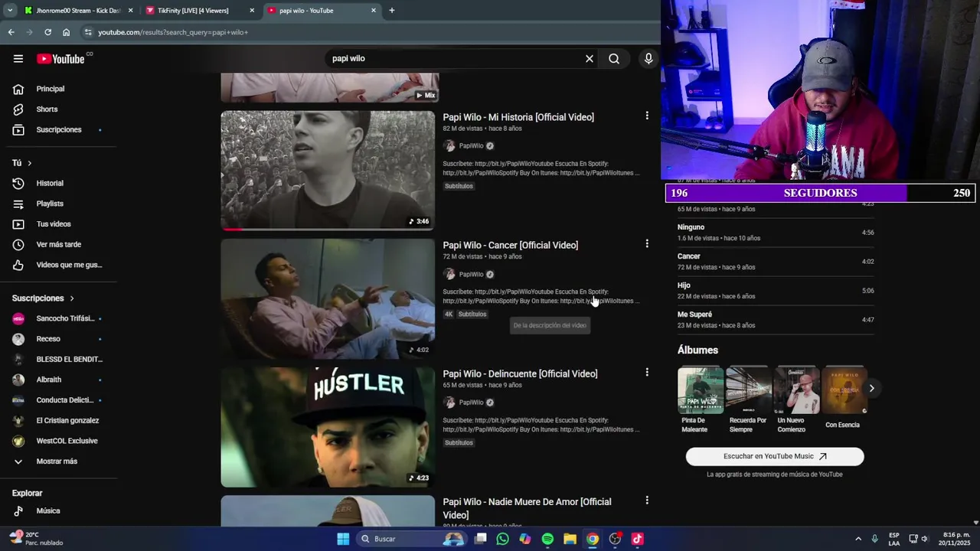Viewport: 980px width, 551px height.
Task: Open more options for Mi Historia video
Action: pos(647,116)
